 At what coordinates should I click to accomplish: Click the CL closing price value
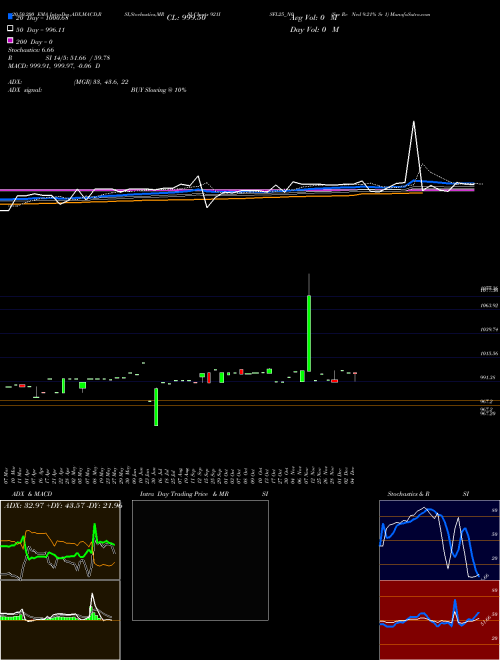click(186, 18)
